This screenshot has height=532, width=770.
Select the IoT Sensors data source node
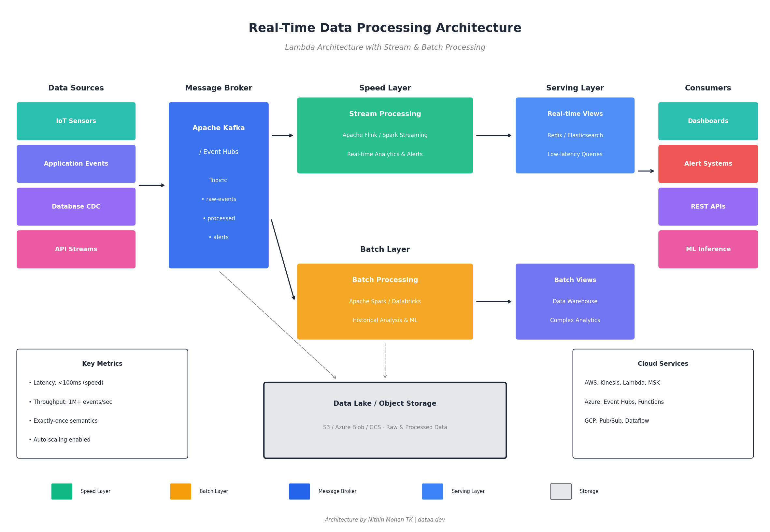76,121
